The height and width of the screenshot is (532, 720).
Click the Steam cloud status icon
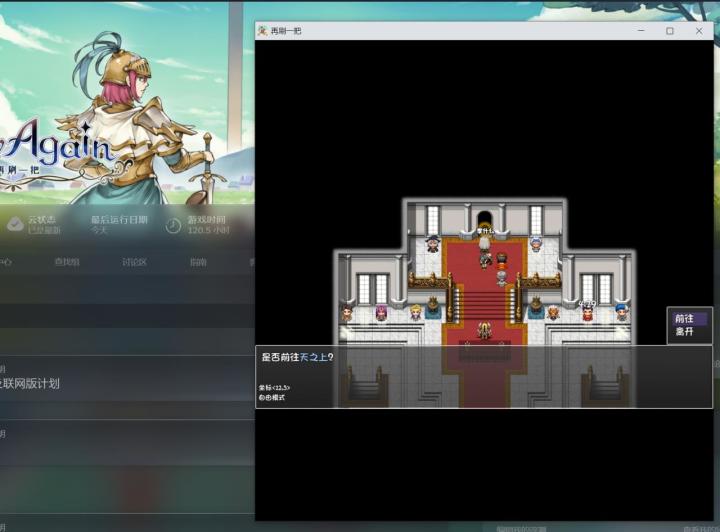coord(15,224)
